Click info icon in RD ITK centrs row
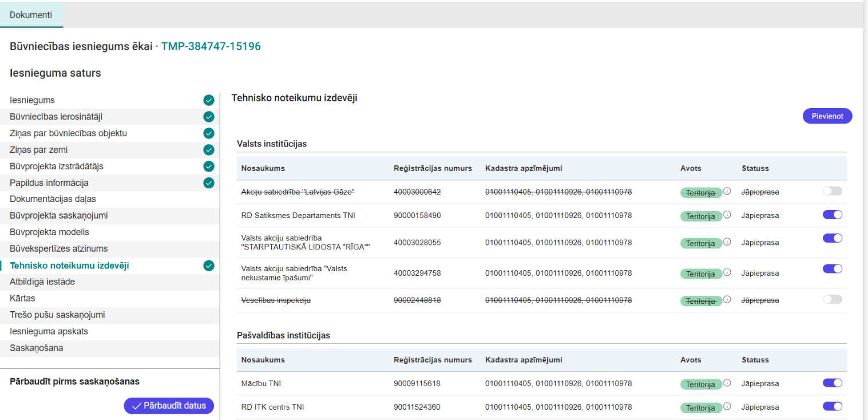This screenshot has height=420, width=868. [x=727, y=407]
